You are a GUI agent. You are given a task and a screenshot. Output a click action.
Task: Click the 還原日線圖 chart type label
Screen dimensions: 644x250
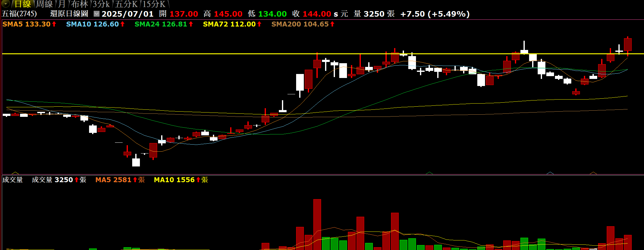coord(69,14)
